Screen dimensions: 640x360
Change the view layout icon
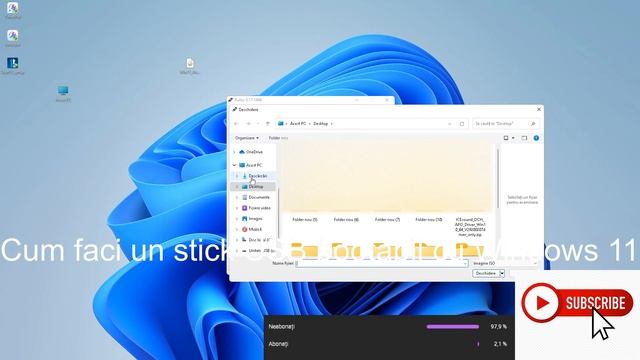pyautogui.click(x=506, y=138)
